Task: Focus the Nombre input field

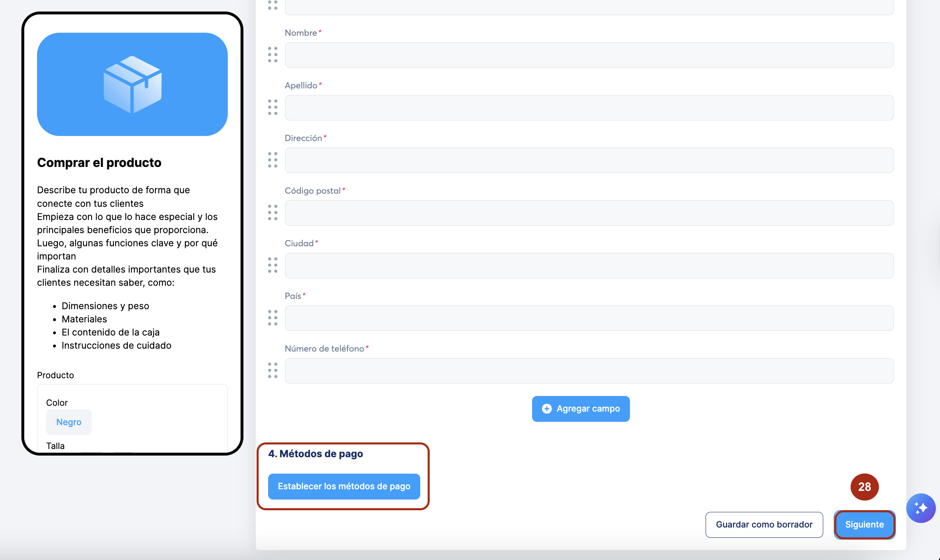Action: 589,55
